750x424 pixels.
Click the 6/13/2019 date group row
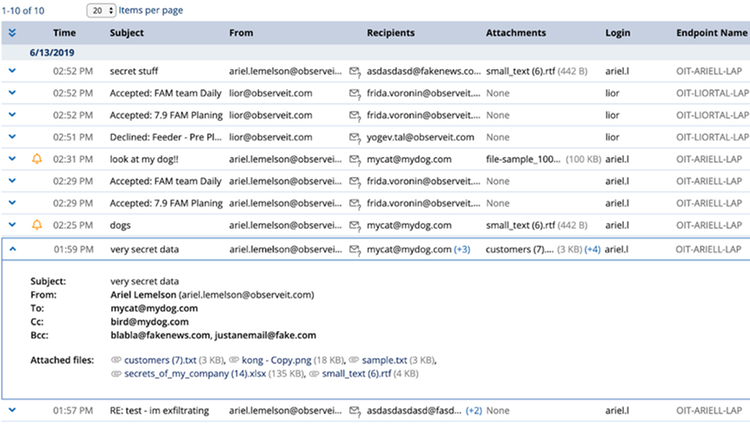point(375,53)
